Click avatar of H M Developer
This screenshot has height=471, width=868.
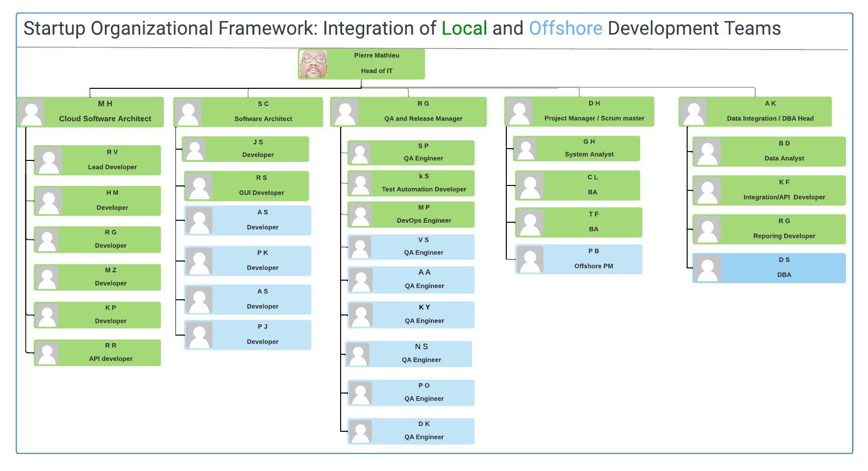click(x=49, y=201)
